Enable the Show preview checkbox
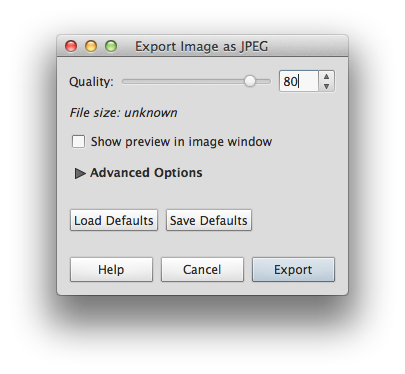This screenshot has height=374, width=405. coord(78,142)
